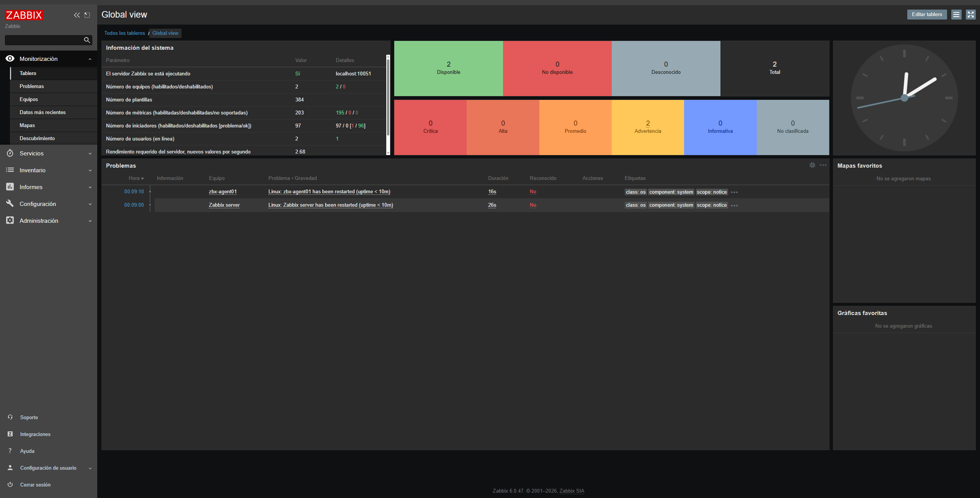Open the Equipos menu item
This screenshot has height=498, width=980.
[x=54, y=99]
